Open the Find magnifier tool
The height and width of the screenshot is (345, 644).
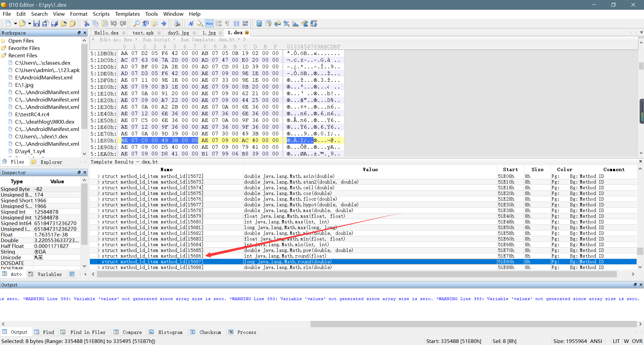tap(136, 23)
